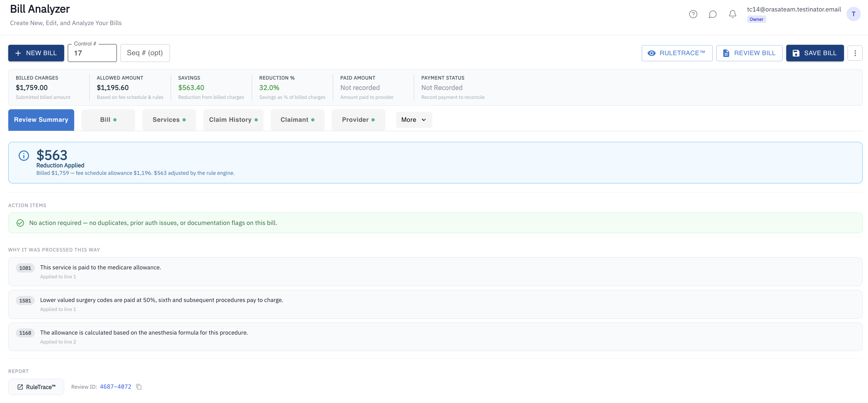The image size is (868, 403).
Task: Click 'This service is paid to the medicare allowance.'
Action: coord(100,268)
